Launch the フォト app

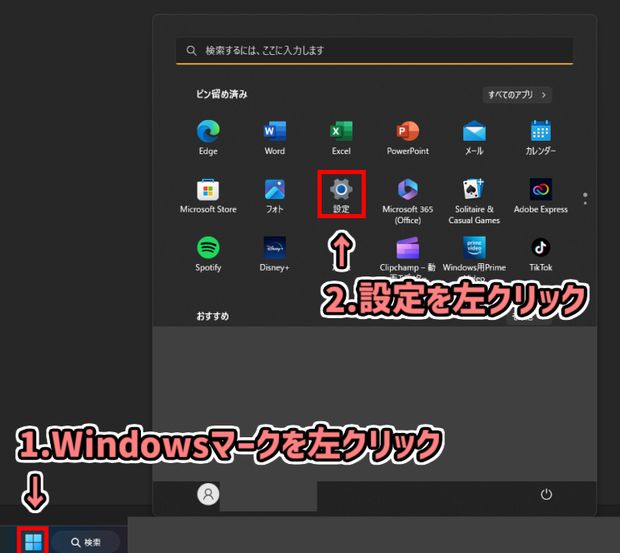[x=274, y=196]
